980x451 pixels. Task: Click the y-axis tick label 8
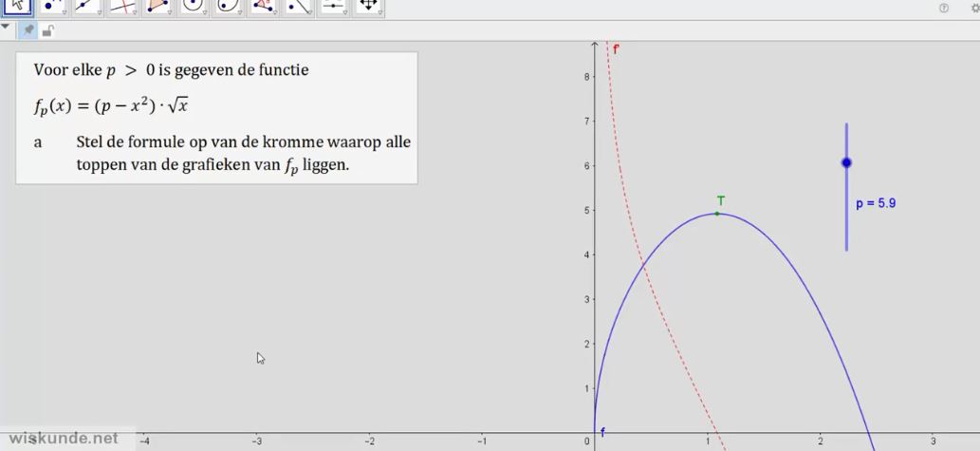[x=587, y=76]
